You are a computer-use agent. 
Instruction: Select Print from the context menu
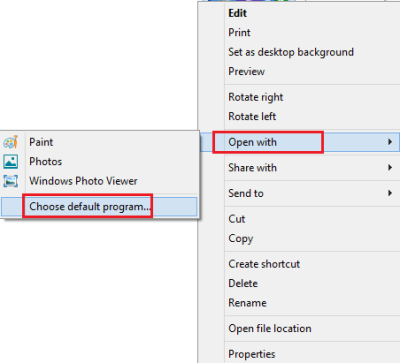tap(239, 33)
